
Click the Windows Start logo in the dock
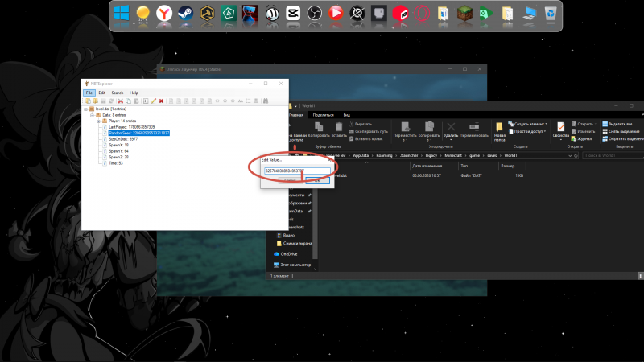coord(122,14)
